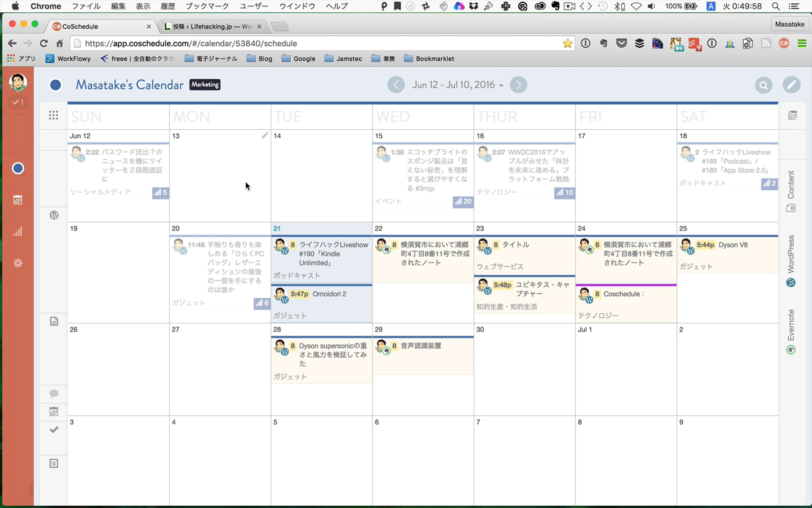Reload the page with the refresh button
812x508 pixels.
44,43
